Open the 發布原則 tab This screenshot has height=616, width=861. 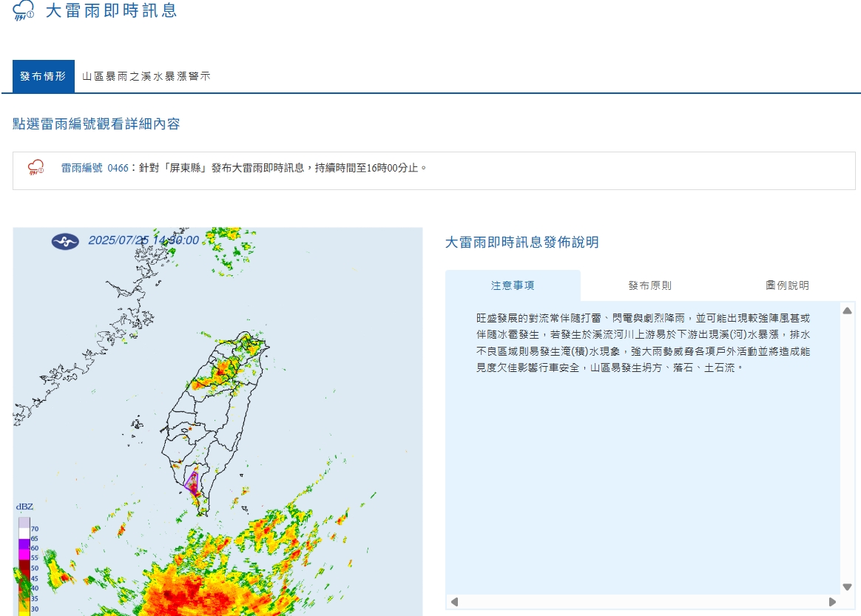[649, 285]
